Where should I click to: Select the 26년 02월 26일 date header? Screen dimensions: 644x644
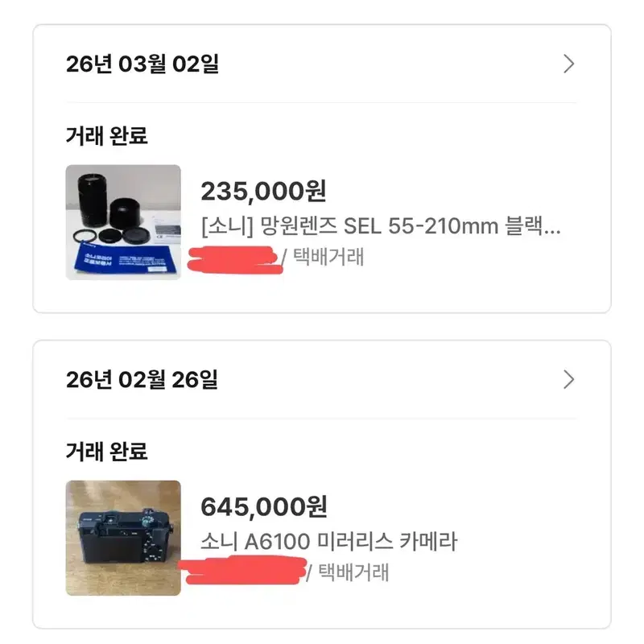coord(142,379)
